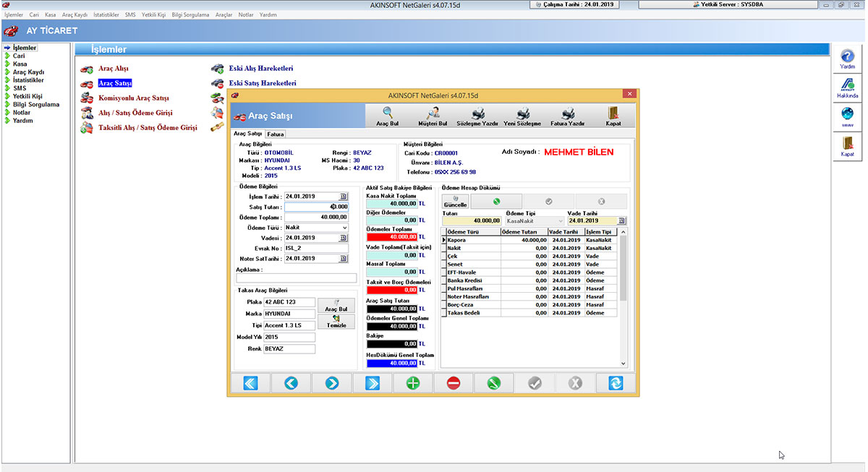Viewport: 868px width, 472px height.
Task: Open the Vade Tarihi calendar picker
Action: click(x=621, y=220)
